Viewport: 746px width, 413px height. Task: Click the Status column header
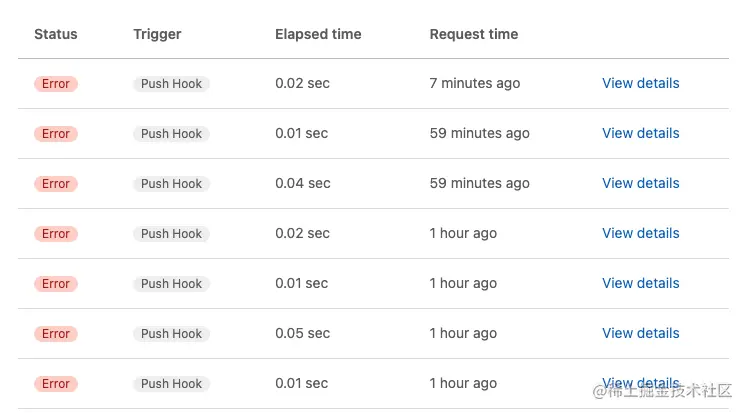point(55,34)
